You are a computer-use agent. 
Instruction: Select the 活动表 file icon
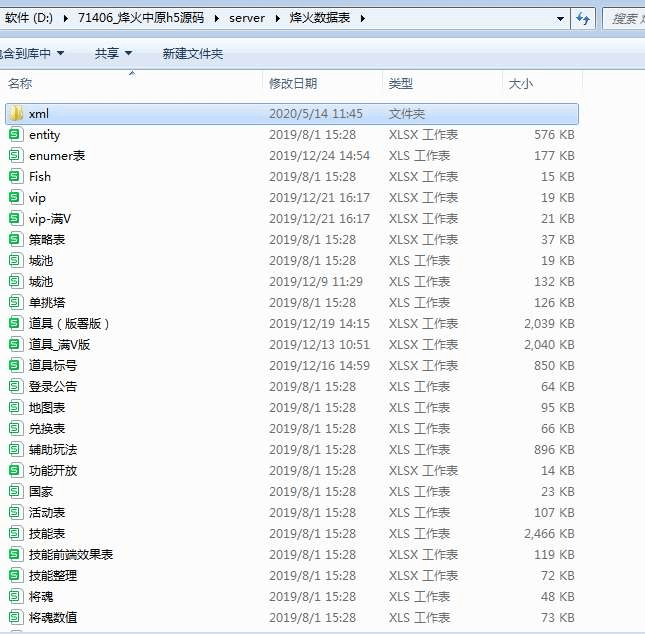(15, 513)
